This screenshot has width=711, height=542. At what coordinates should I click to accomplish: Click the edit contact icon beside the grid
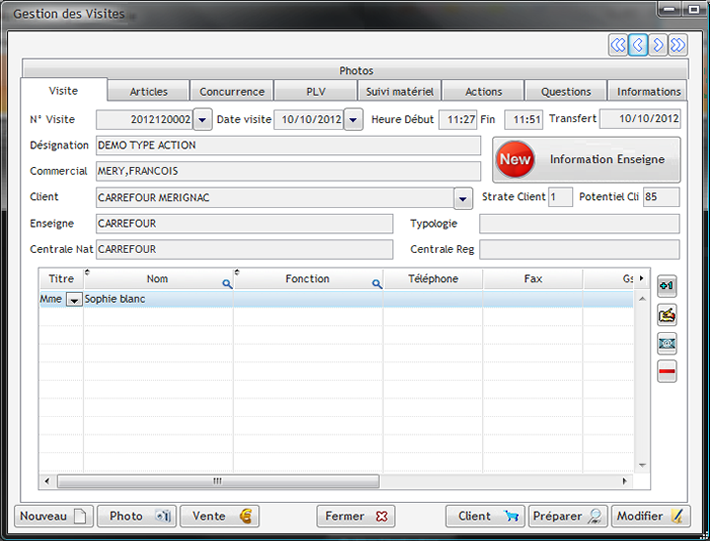667,315
